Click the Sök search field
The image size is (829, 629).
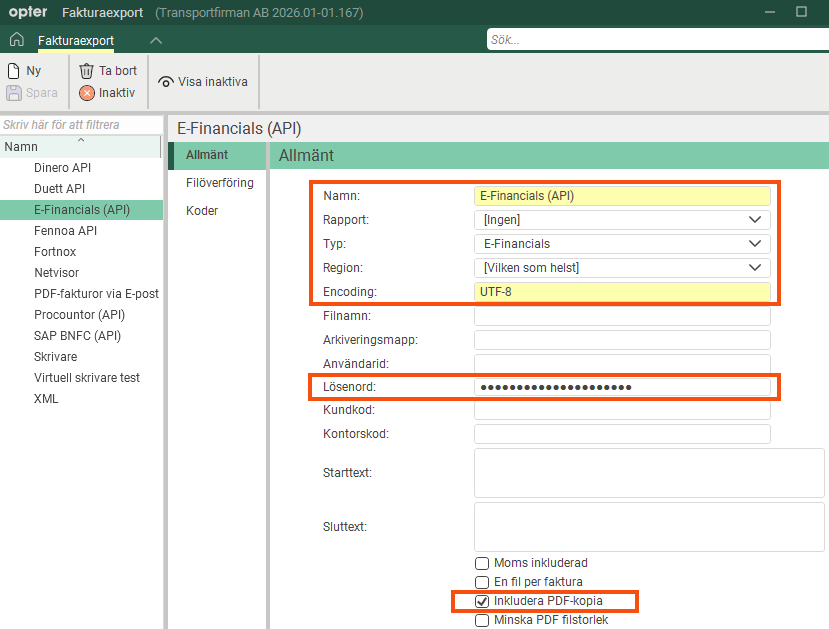[658, 40]
